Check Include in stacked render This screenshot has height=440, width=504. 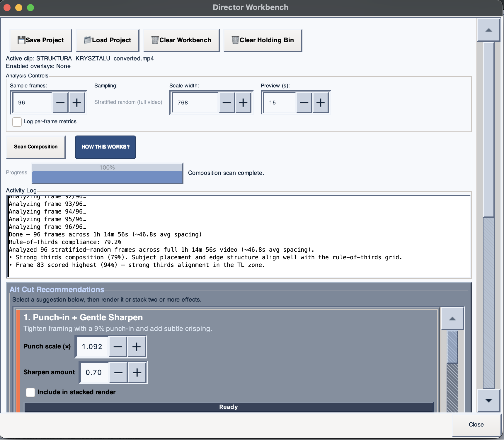coord(30,392)
